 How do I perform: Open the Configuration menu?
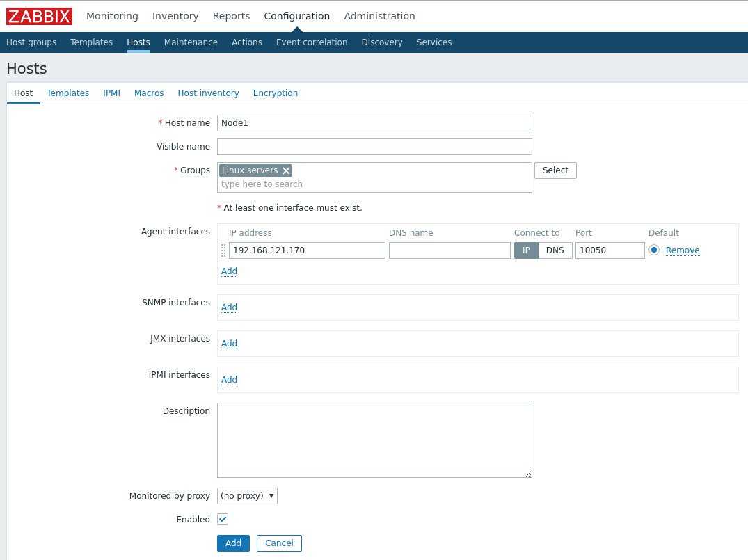[296, 16]
